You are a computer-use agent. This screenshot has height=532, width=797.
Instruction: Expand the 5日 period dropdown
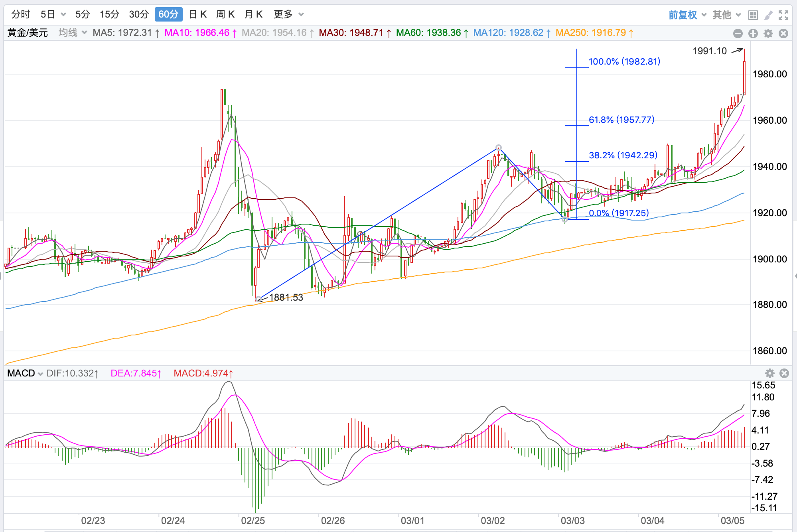[x=63, y=15]
